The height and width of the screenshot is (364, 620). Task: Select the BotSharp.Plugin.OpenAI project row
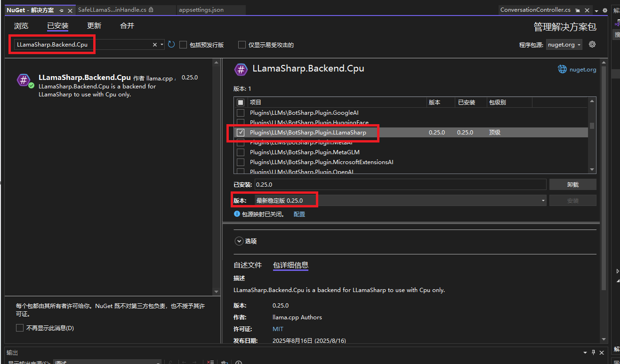click(411, 171)
